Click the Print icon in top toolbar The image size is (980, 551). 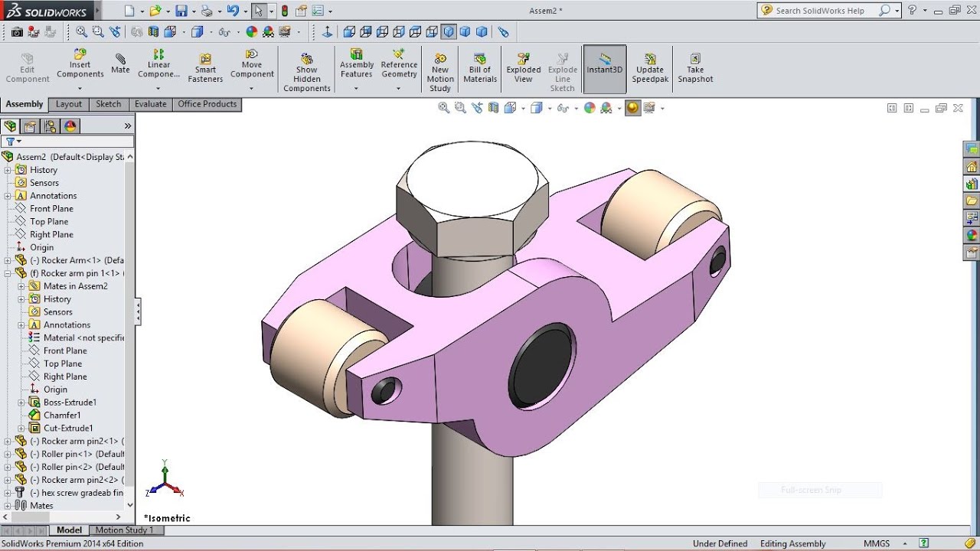pos(207,11)
